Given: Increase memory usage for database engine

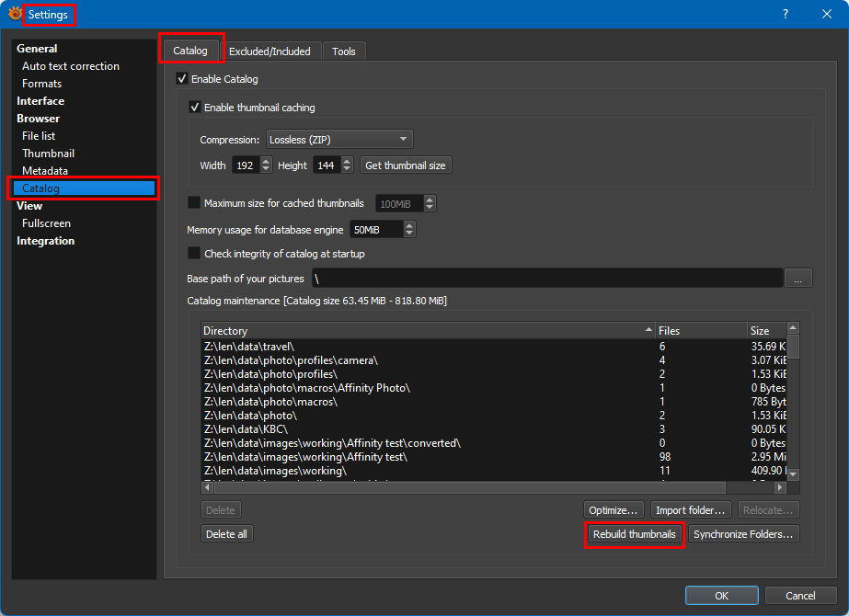Looking at the screenshot, I should [409, 225].
